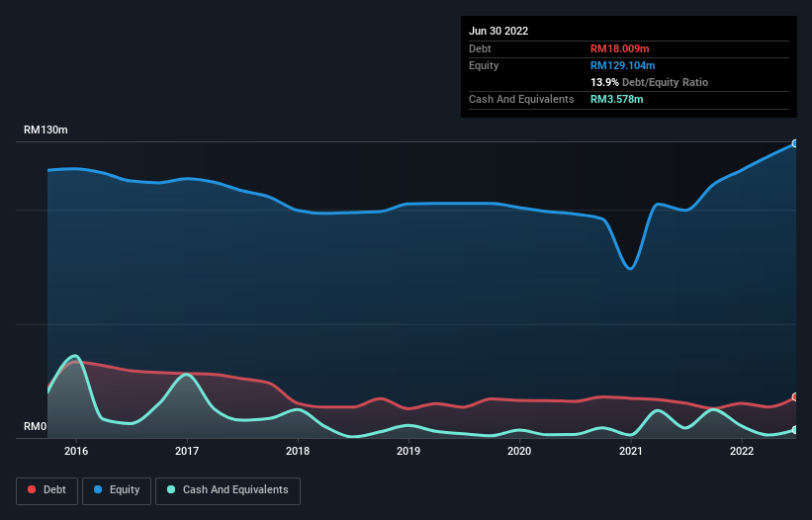Click the teal Cash endpoint marker
812x520 pixels.
tap(795, 429)
